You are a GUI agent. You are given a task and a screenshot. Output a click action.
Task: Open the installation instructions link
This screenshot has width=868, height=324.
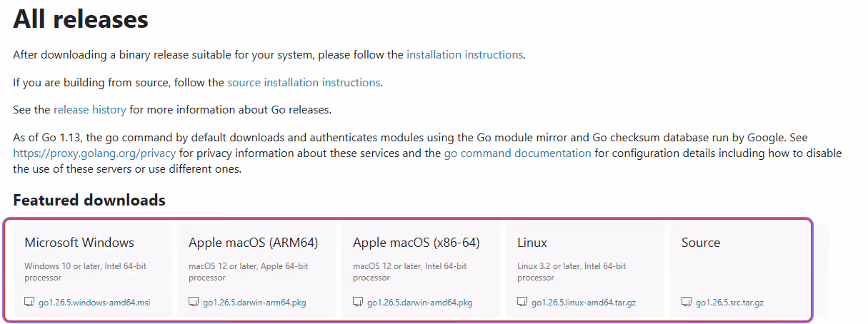coord(464,54)
